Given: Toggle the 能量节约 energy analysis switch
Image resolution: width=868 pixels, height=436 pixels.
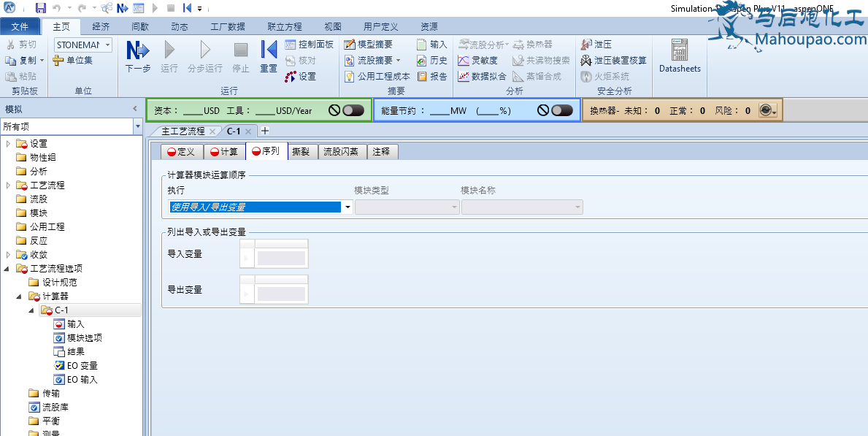Looking at the screenshot, I should pos(561,110).
